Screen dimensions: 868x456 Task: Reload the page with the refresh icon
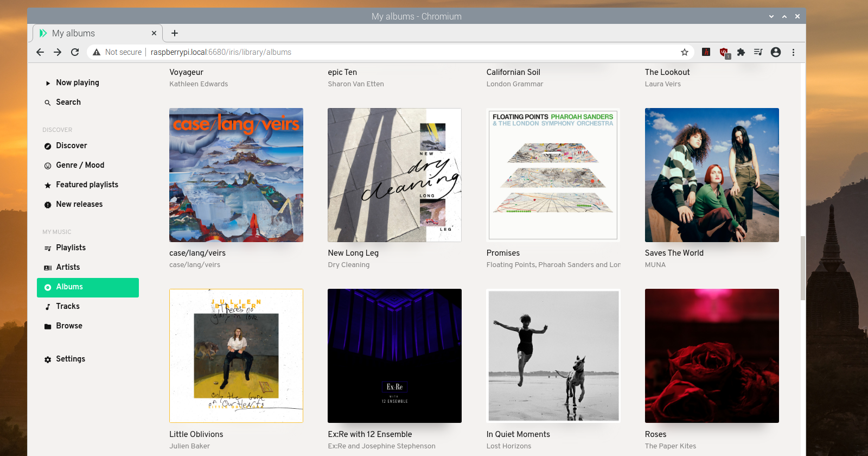(x=75, y=52)
